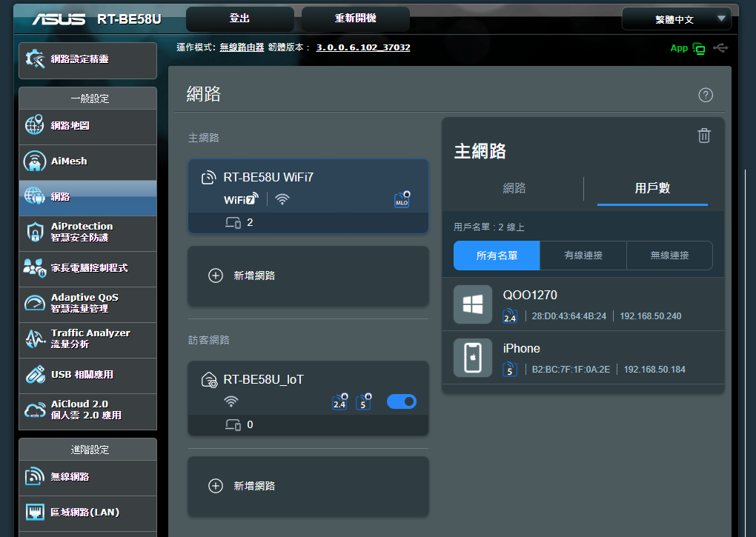Click the MLO badge on RT-BE58U WiFi7
Viewport: 756px width, 537px height.
402,199
